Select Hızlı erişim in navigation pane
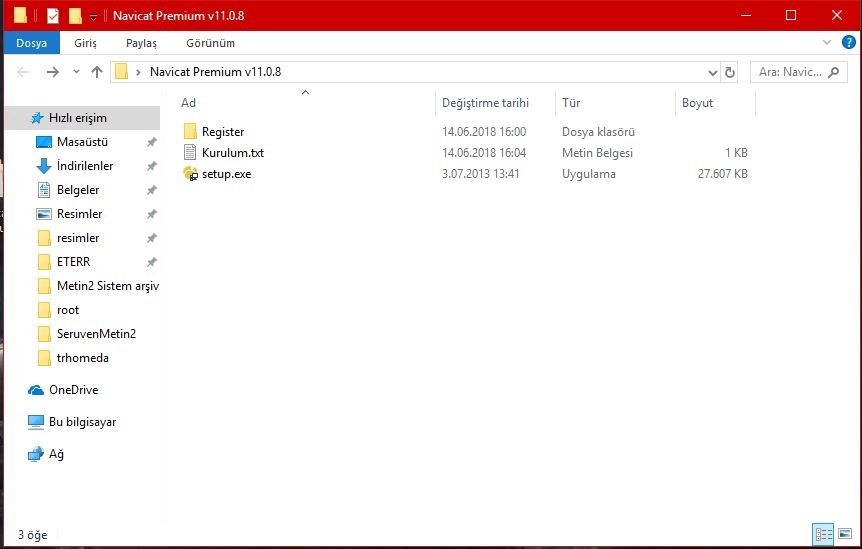 click(78, 118)
